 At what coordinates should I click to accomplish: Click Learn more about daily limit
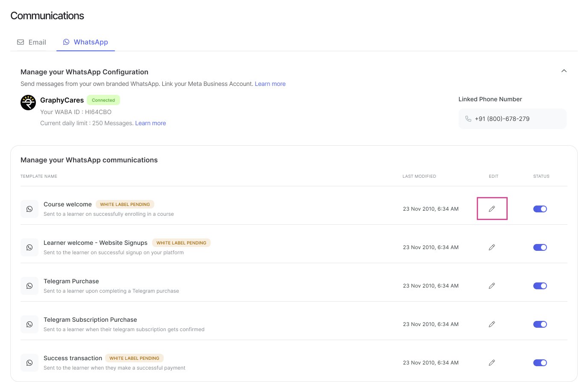point(150,123)
